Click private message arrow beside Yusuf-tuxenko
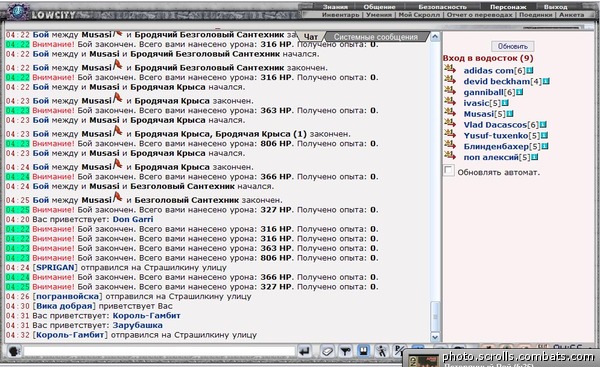600x367 pixels. click(450, 134)
